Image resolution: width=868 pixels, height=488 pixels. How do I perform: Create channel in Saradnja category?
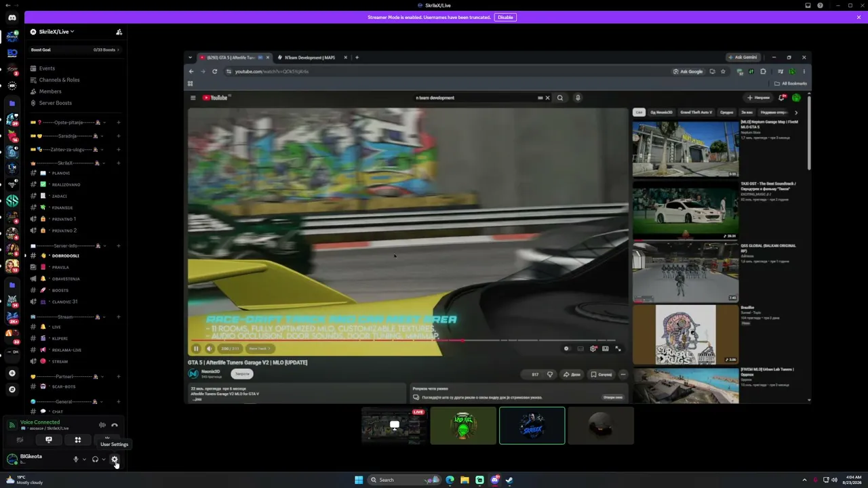coord(118,136)
